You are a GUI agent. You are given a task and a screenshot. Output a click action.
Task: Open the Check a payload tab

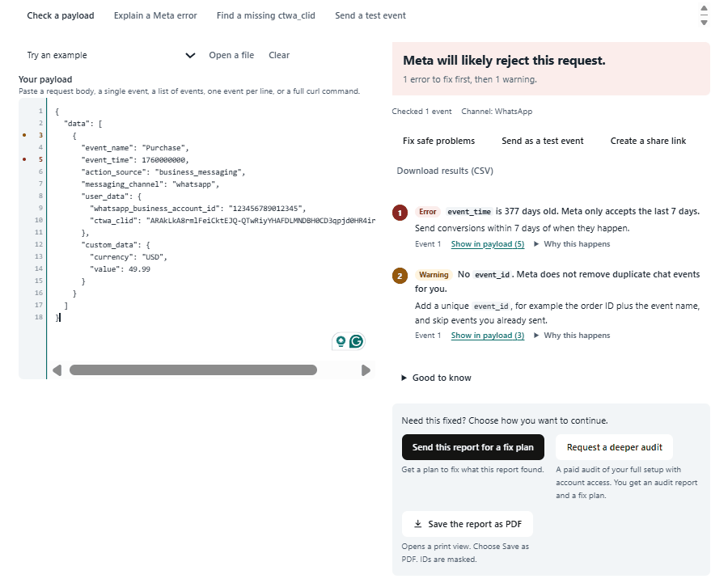point(61,15)
